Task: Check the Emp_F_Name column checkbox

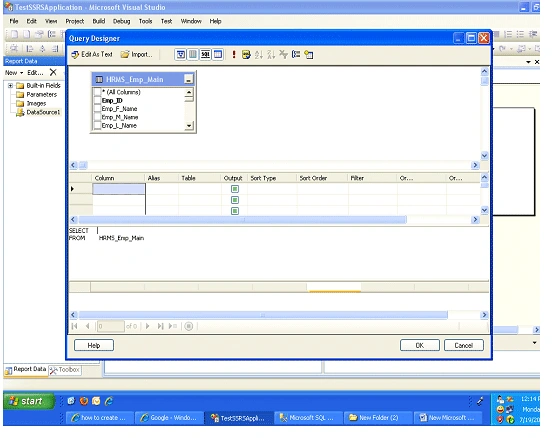Action: (x=98, y=109)
